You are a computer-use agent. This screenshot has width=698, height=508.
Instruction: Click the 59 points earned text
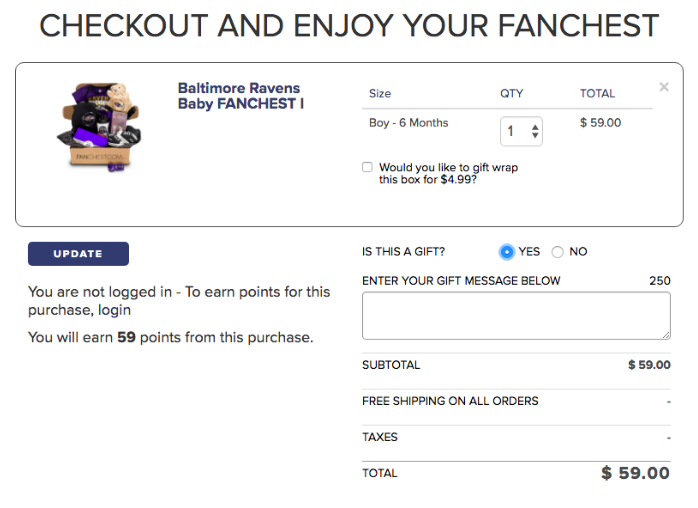coord(126,337)
